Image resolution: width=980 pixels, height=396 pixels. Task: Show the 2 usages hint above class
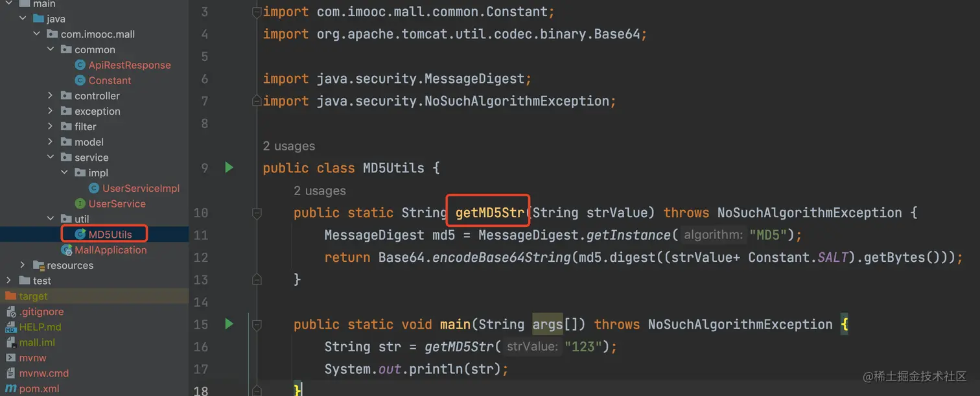(x=289, y=146)
